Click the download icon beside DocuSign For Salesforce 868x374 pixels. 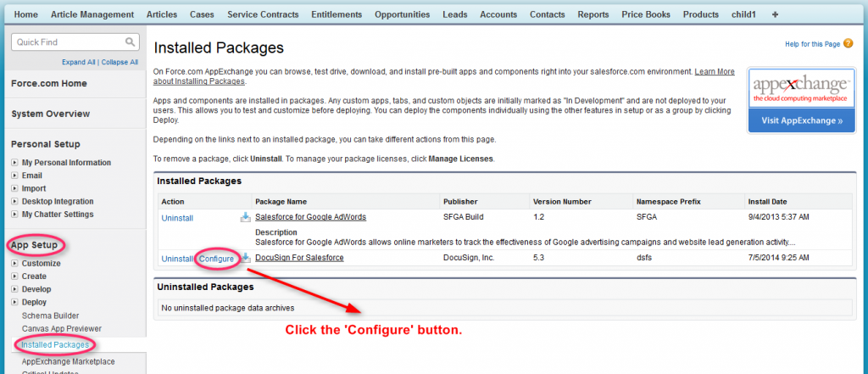pyautogui.click(x=247, y=258)
